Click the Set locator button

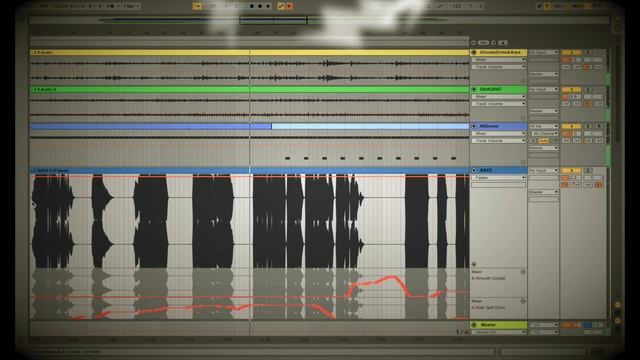(x=483, y=42)
